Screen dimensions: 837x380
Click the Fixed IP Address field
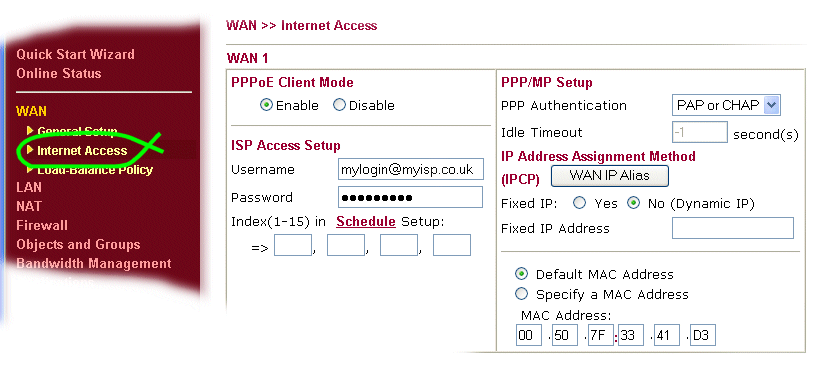click(x=733, y=228)
